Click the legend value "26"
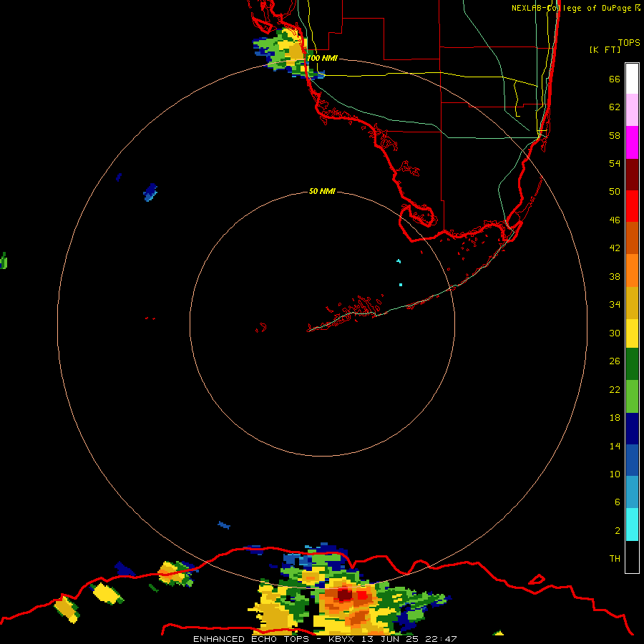644x644 pixels. [x=615, y=361]
